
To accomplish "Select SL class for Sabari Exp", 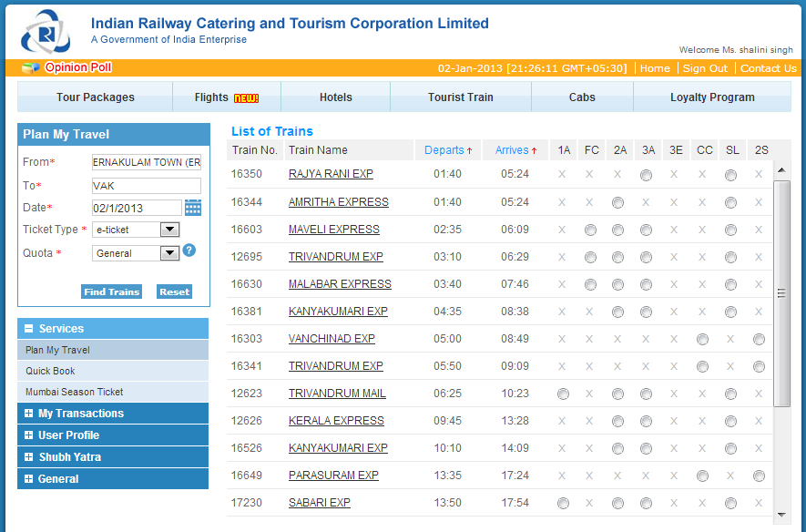I will click(730, 503).
